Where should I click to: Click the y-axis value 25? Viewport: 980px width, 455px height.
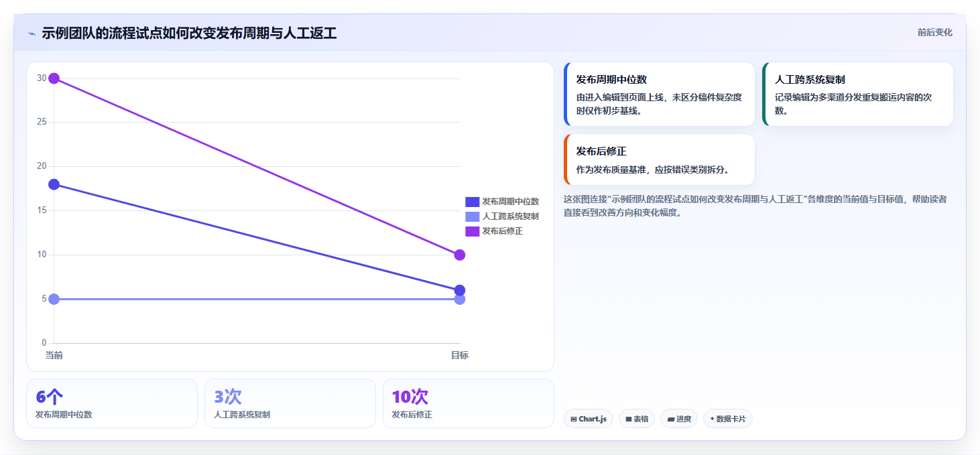click(x=42, y=122)
